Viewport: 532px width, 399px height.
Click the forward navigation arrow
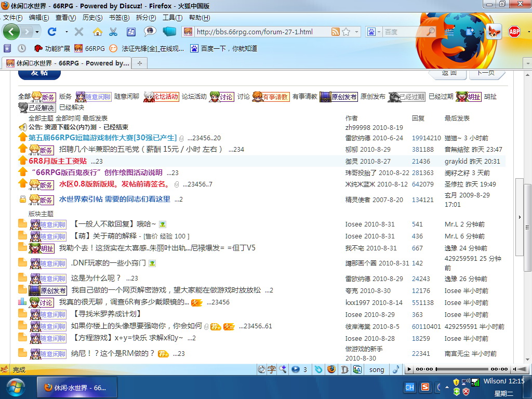(26, 32)
